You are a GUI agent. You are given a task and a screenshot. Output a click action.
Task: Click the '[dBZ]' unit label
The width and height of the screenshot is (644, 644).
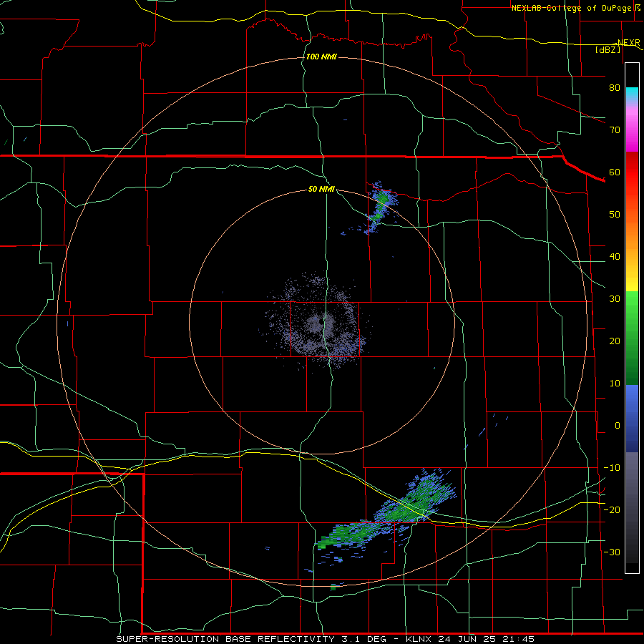608,49
